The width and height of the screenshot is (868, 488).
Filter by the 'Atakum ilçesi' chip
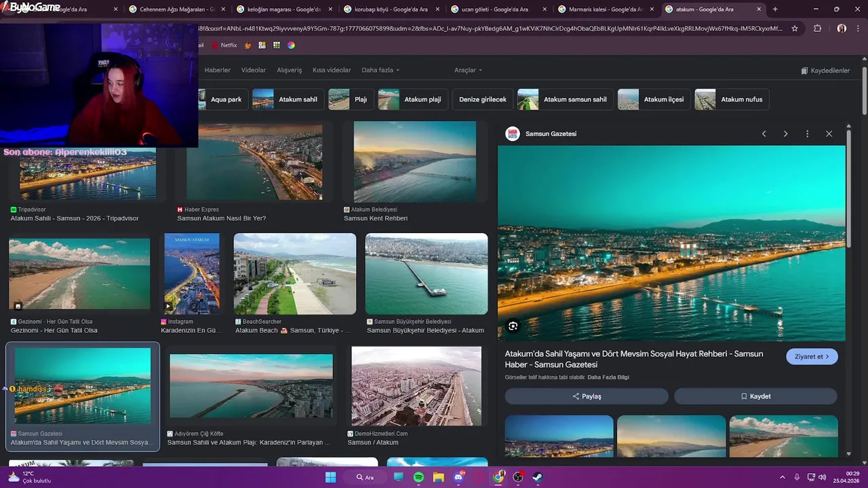pos(654,100)
